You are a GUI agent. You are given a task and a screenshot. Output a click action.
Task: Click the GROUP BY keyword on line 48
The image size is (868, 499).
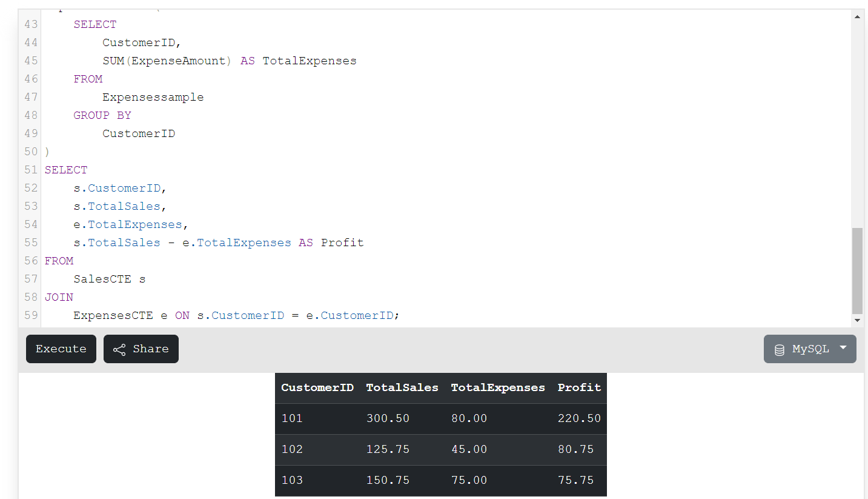[x=102, y=115]
